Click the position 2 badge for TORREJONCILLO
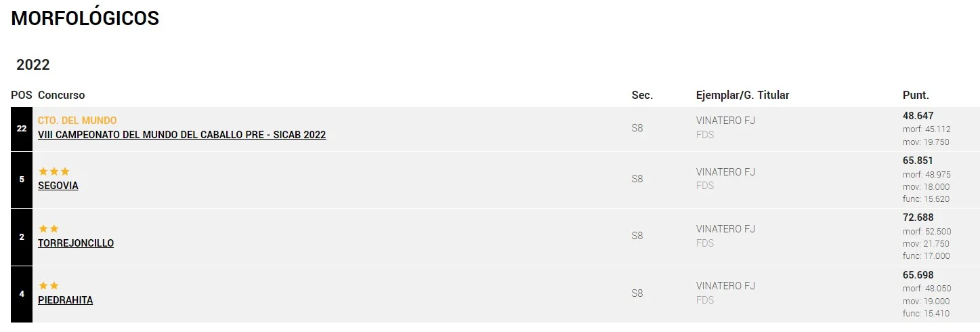This screenshot has height=332, width=980. coord(22,236)
